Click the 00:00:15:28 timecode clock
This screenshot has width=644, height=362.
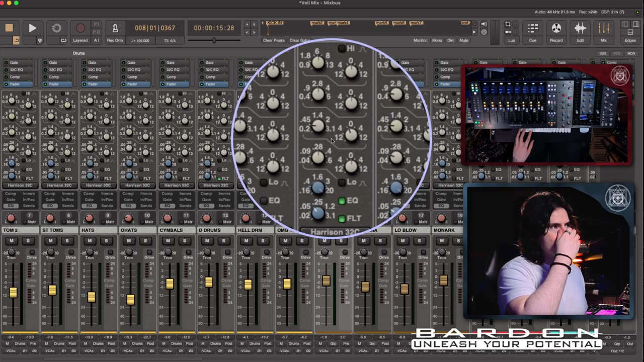[214, 28]
